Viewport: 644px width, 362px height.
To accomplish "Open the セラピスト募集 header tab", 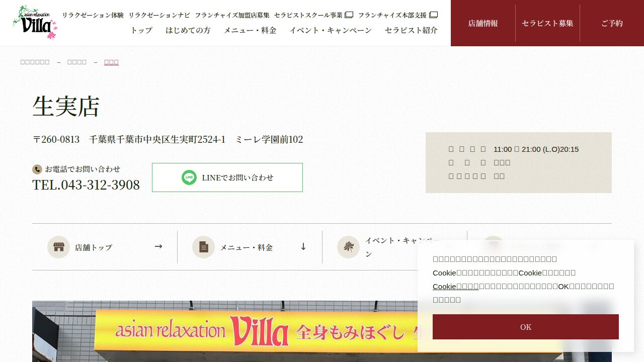I will pos(547,23).
